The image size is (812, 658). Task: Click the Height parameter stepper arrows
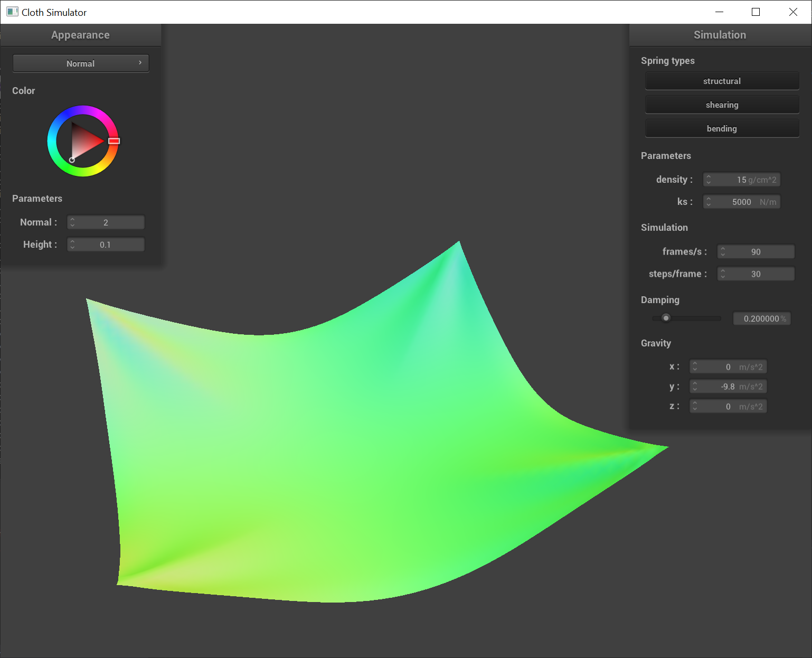[72, 245]
